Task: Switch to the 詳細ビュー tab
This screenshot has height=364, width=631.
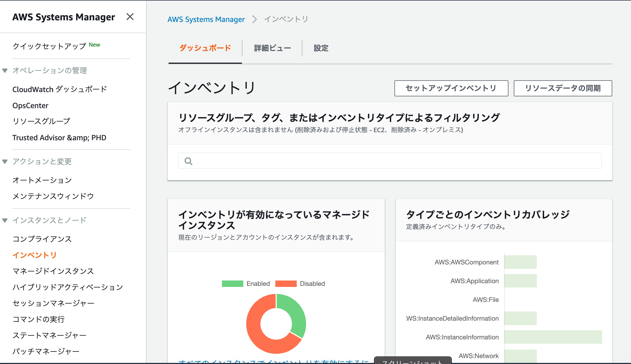Action: pyautogui.click(x=272, y=48)
